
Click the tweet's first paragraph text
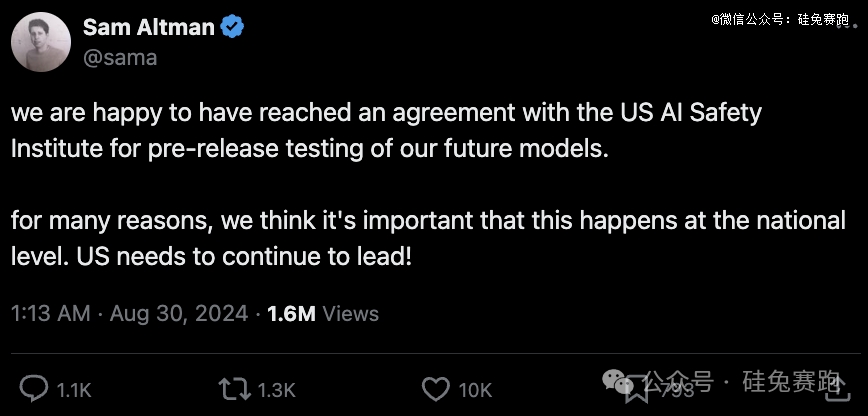385,131
